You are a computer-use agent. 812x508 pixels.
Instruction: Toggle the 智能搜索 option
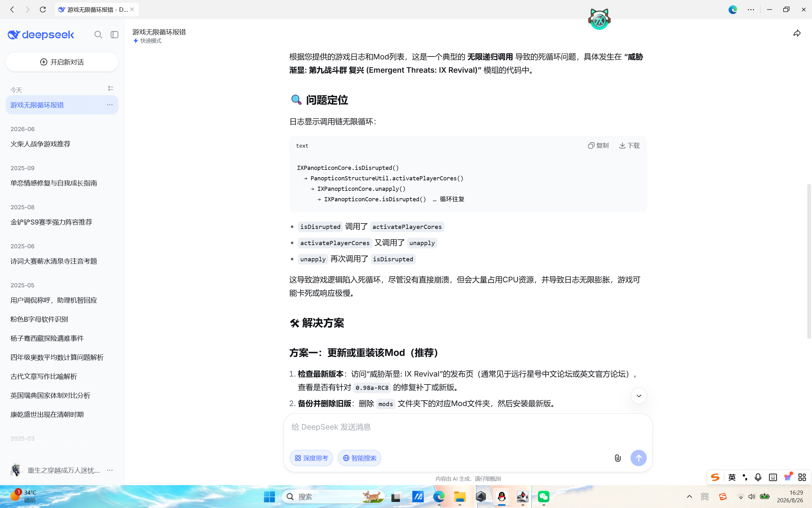(x=359, y=458)
